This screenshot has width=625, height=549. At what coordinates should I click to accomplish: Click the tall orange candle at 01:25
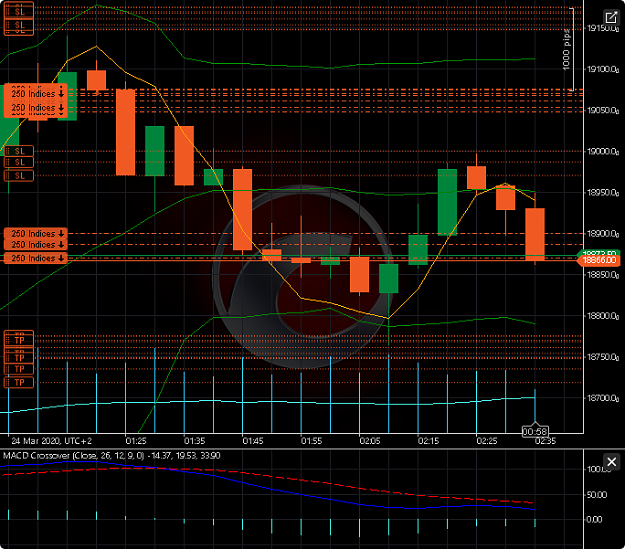tap(126, 132)
